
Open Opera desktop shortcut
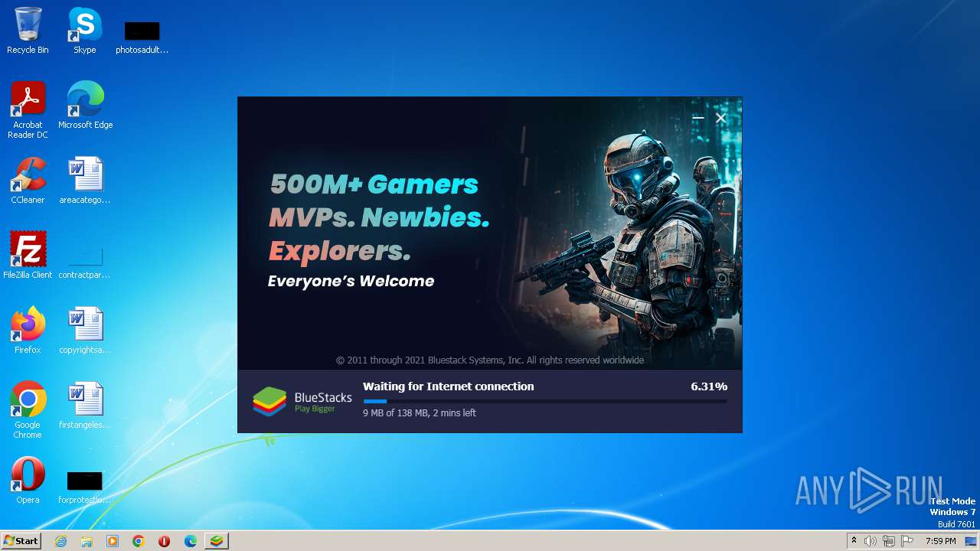28,481
